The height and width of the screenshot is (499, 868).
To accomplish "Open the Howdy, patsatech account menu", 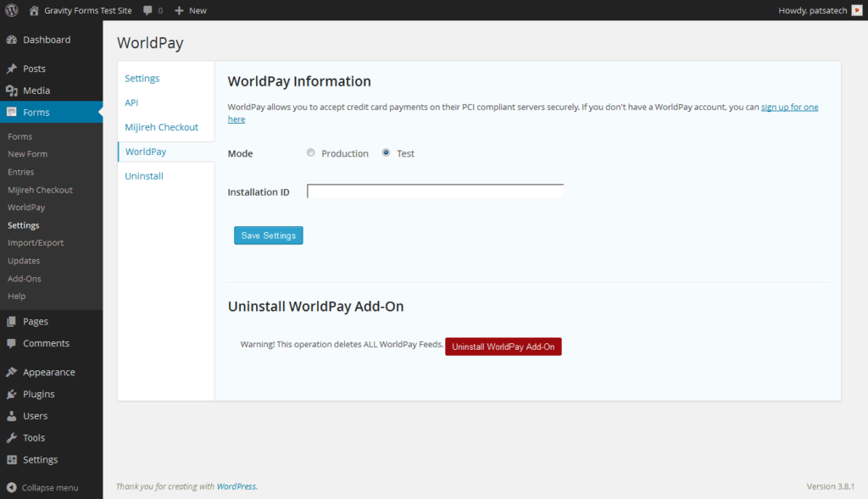I will 814,9.
